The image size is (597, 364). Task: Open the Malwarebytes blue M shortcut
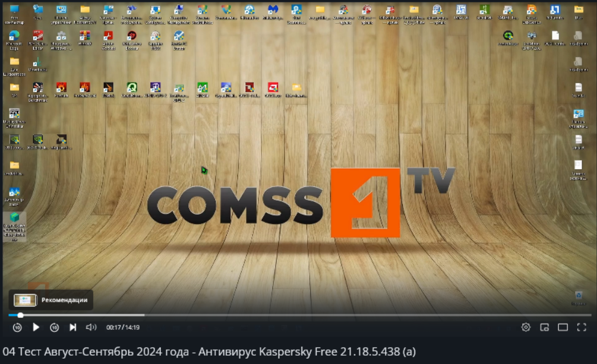(x=273, y=12)
